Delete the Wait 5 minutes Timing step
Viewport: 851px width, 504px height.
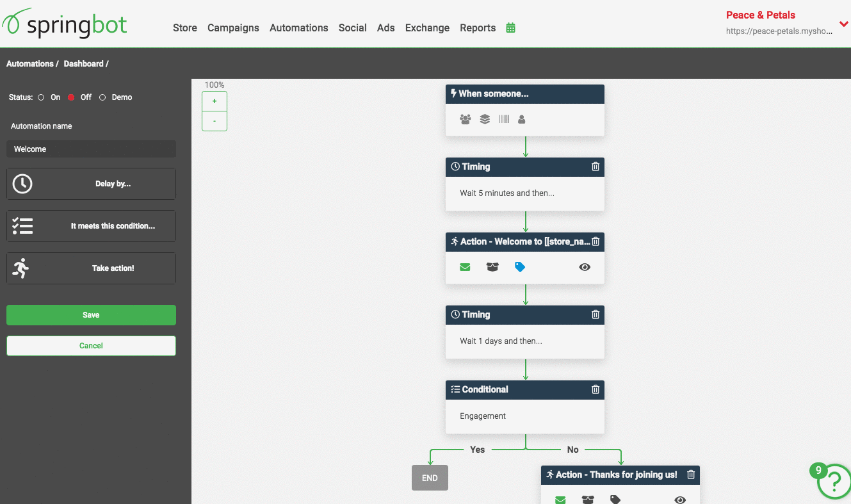(x=596, y=167)
